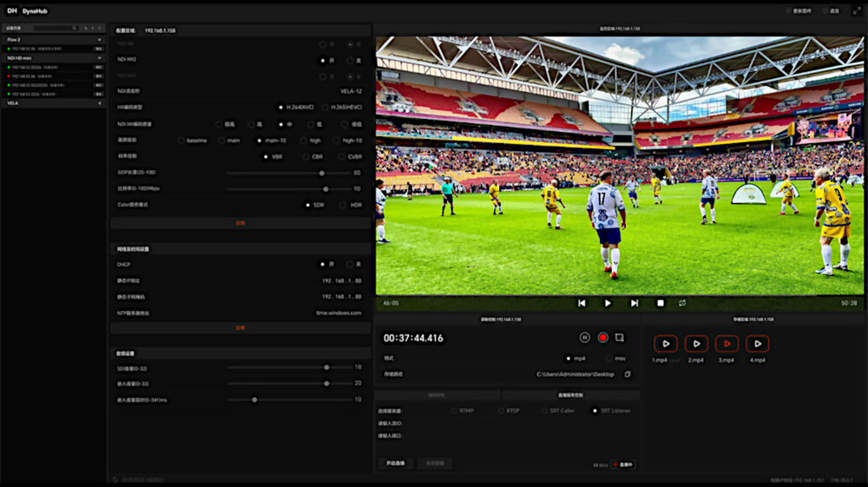Select CBR bitrate control

click(306, 156)
